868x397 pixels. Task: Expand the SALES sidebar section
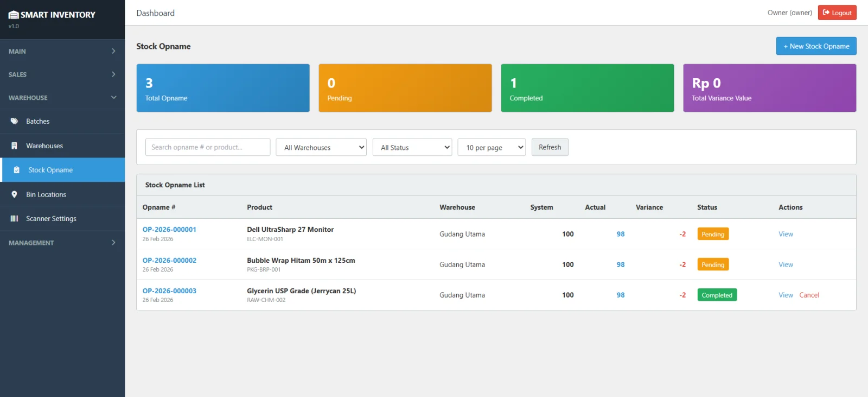click(62, 74)
